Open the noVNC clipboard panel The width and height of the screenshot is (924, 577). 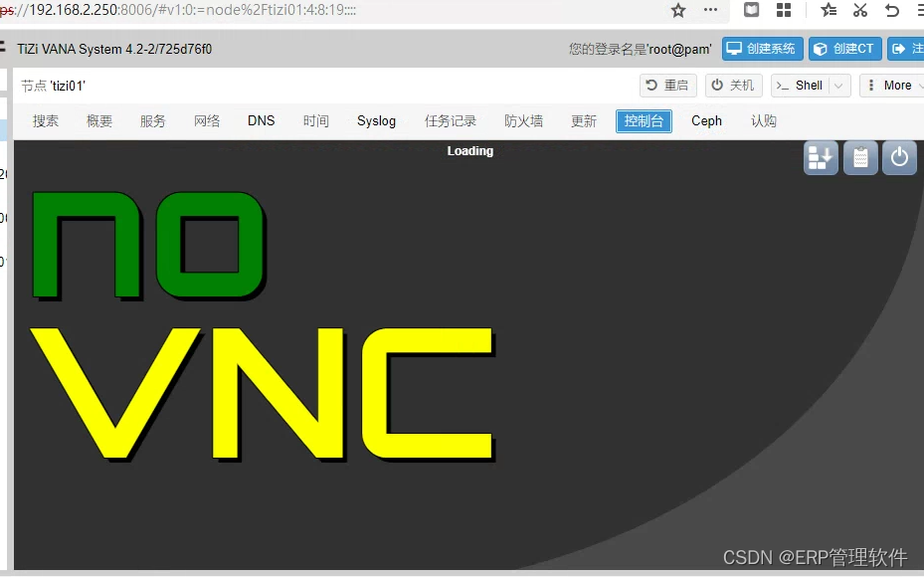[859, 157]
